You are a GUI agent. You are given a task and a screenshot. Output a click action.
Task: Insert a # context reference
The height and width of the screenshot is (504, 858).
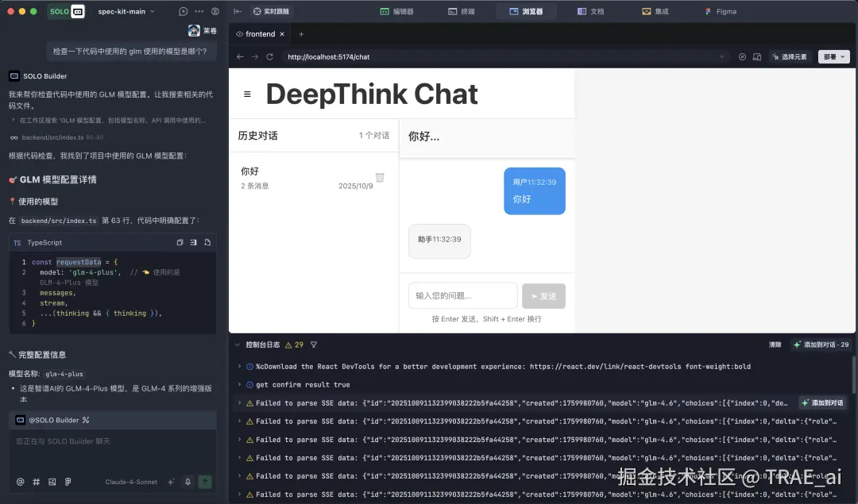[36, 482]
